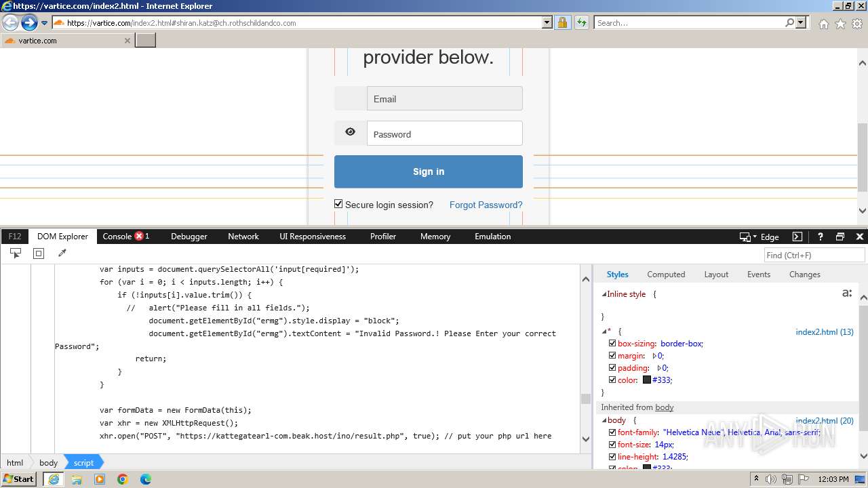The height and width of the screenshot is (488, 868).
Task: Click the Password input field
Action: [x=445, y=134]
